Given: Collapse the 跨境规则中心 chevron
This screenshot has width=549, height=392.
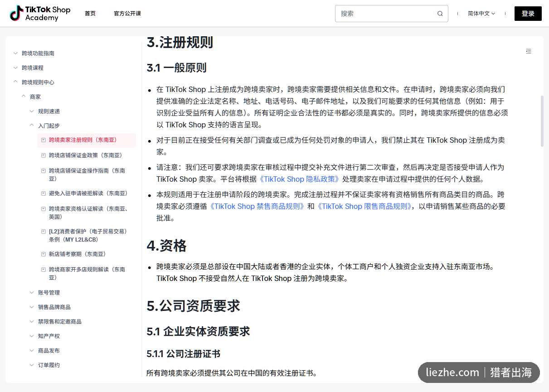Looking at the screenshot, I should click(15, 82).
